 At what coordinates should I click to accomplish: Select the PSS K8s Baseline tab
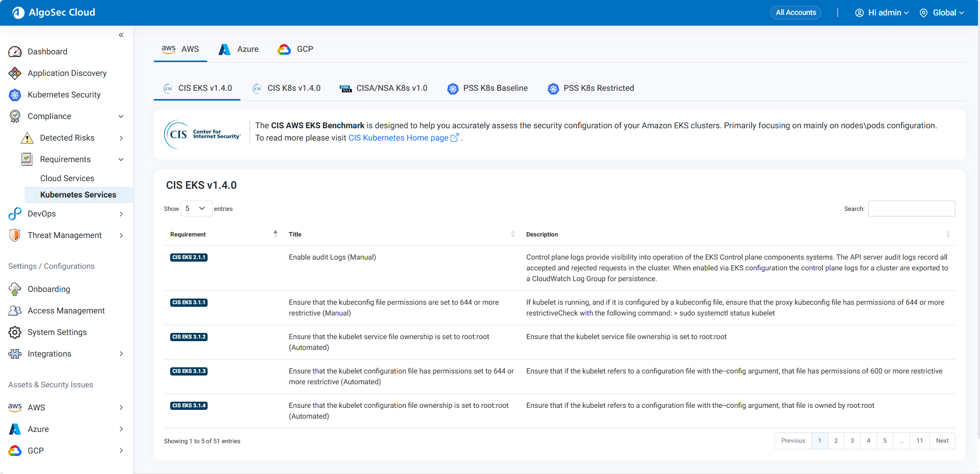coord(487,88)
